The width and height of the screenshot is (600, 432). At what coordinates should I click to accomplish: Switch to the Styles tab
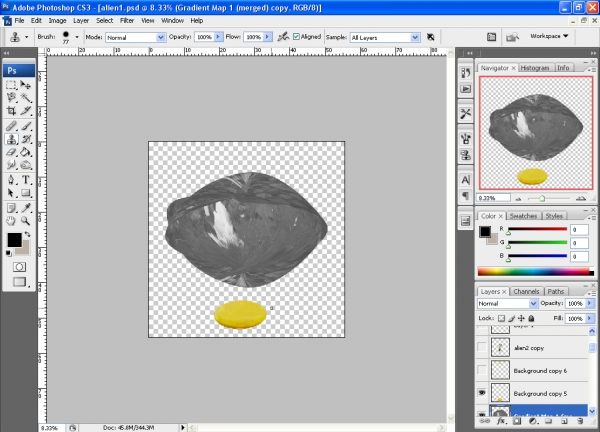[x=554, y=216]
